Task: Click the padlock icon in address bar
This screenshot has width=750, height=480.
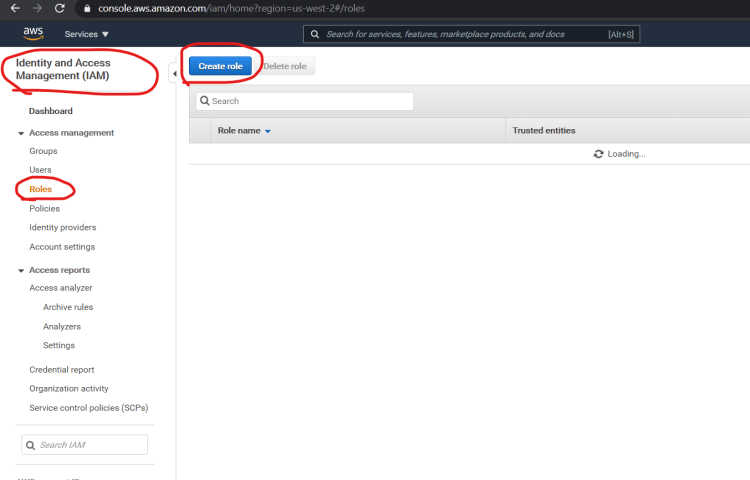Action: [x=87, y=9]
